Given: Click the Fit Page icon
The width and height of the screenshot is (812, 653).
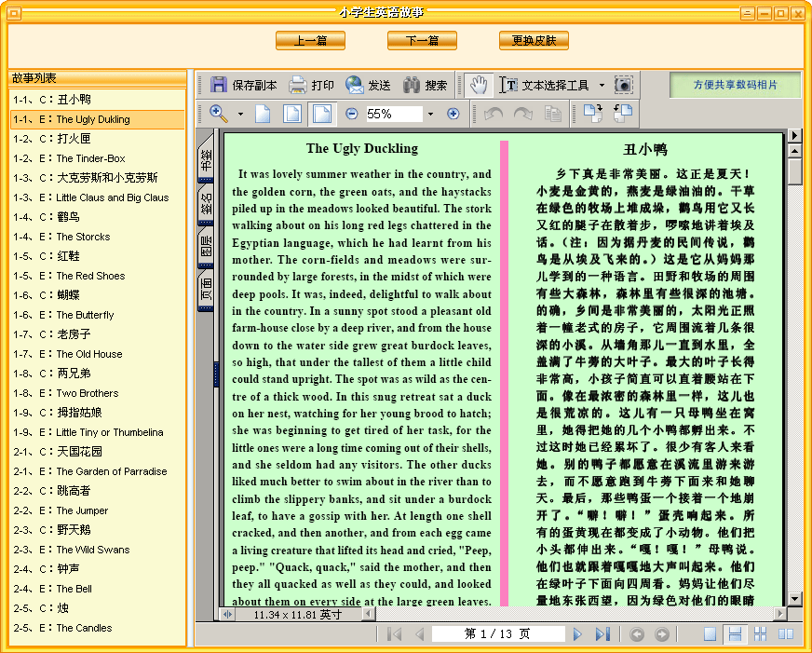Looking at the screenshot, I should 292,114.
